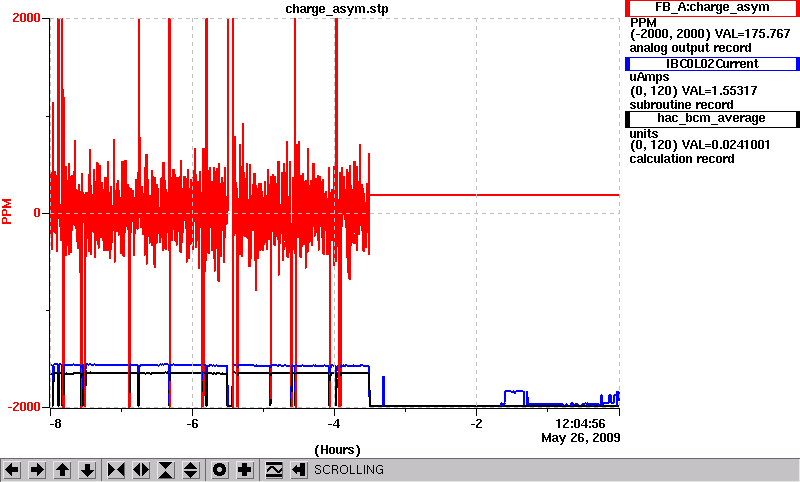Click the return-to-scrolling arrow icon
The image size is (800, 482).
click(299, 470)
